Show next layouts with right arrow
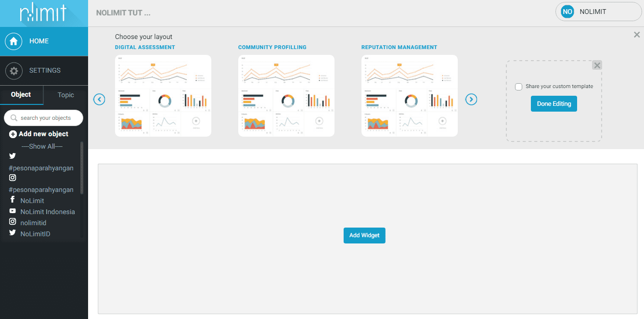644x319 pixels. point(471,100)
